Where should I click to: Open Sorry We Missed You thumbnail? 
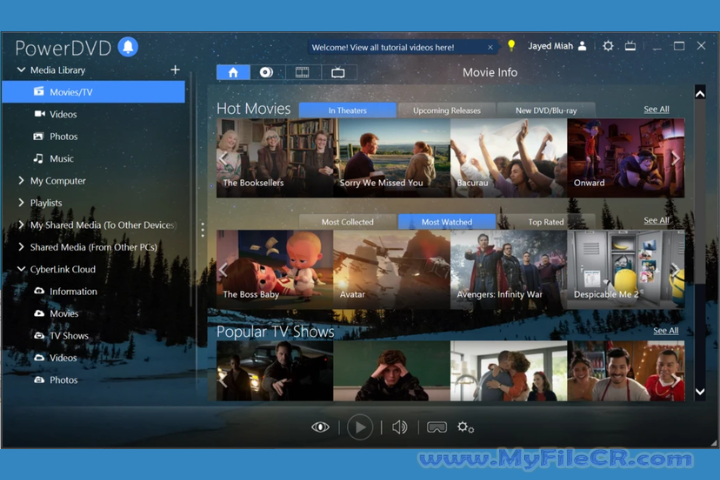click(392, 158)
